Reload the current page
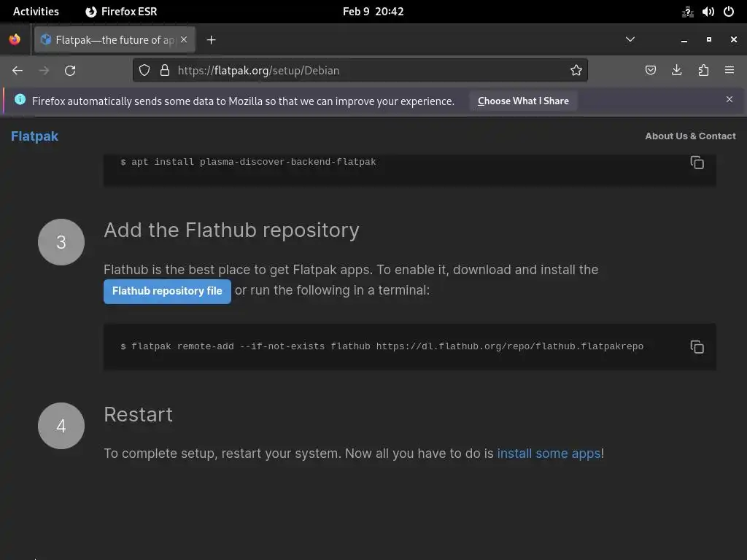 tap(70, 70)
